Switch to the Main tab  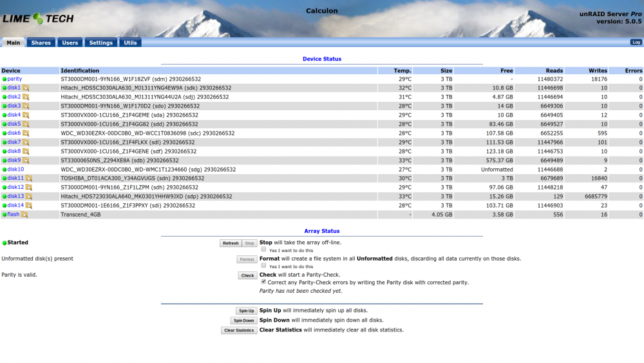click(13, 43)
